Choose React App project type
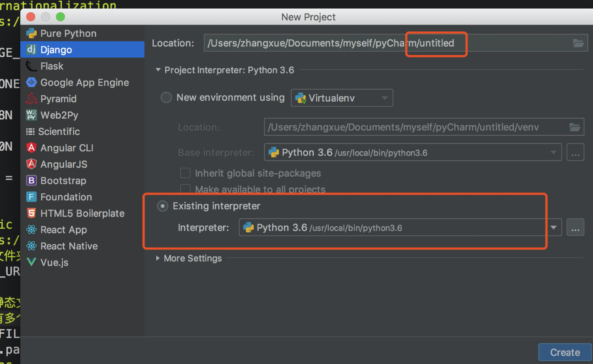This screenshot has width=593, height=364. click(x=82, y=229)
